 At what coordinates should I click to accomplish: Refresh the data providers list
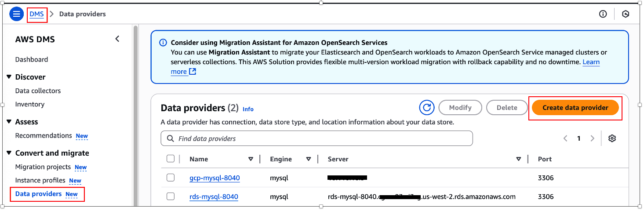(x=426, y=107)
